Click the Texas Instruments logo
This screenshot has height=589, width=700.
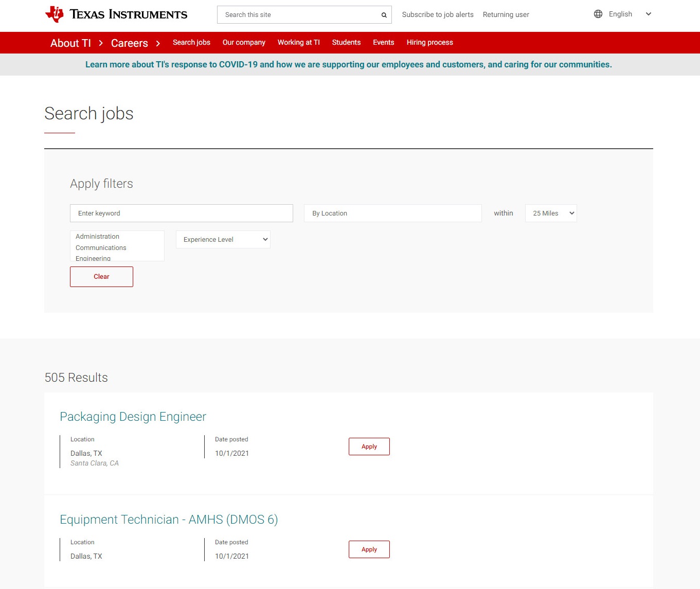click(116, 14)
